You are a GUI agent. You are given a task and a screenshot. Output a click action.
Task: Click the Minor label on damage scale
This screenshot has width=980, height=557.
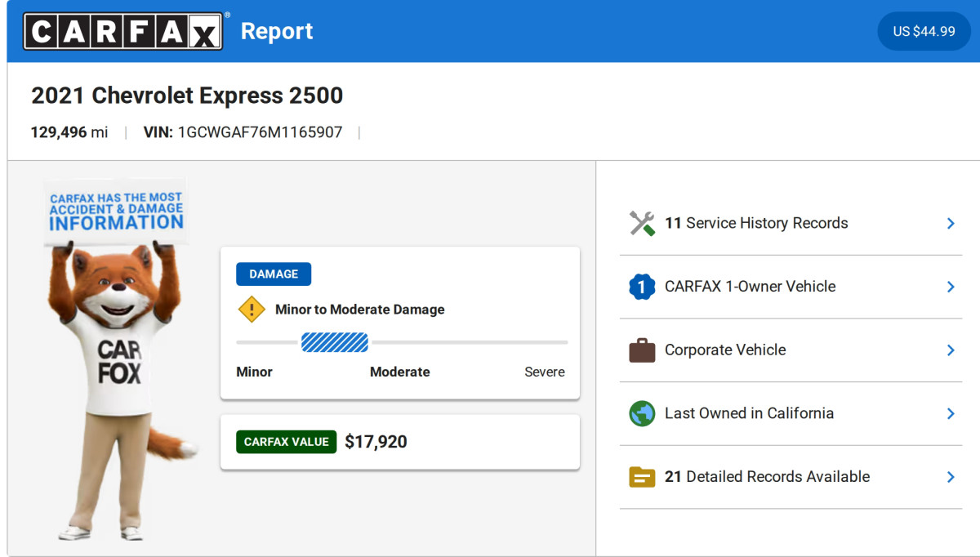point(254,372)
